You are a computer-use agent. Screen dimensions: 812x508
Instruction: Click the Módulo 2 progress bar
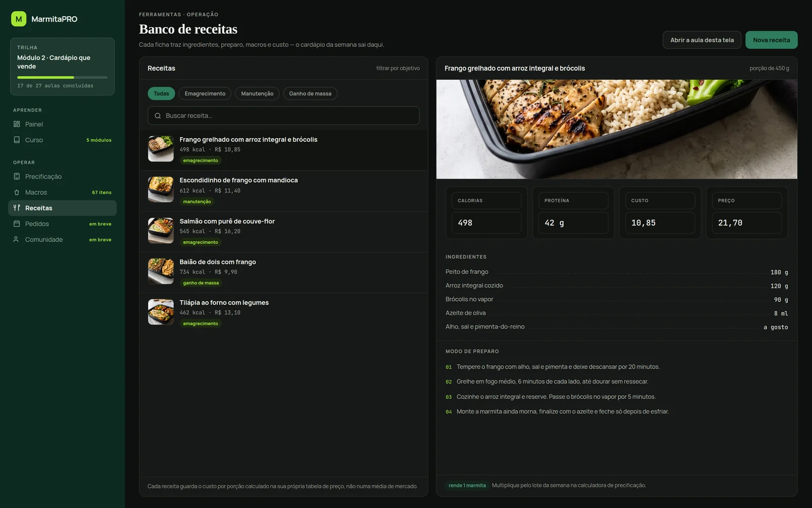point(62,77)
